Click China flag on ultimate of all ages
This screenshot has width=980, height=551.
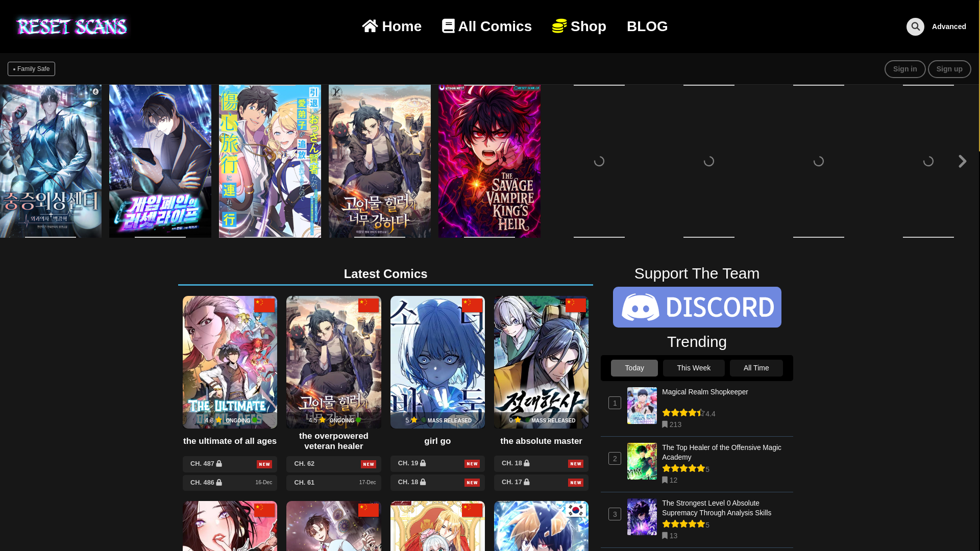click(x=264, y=305)
